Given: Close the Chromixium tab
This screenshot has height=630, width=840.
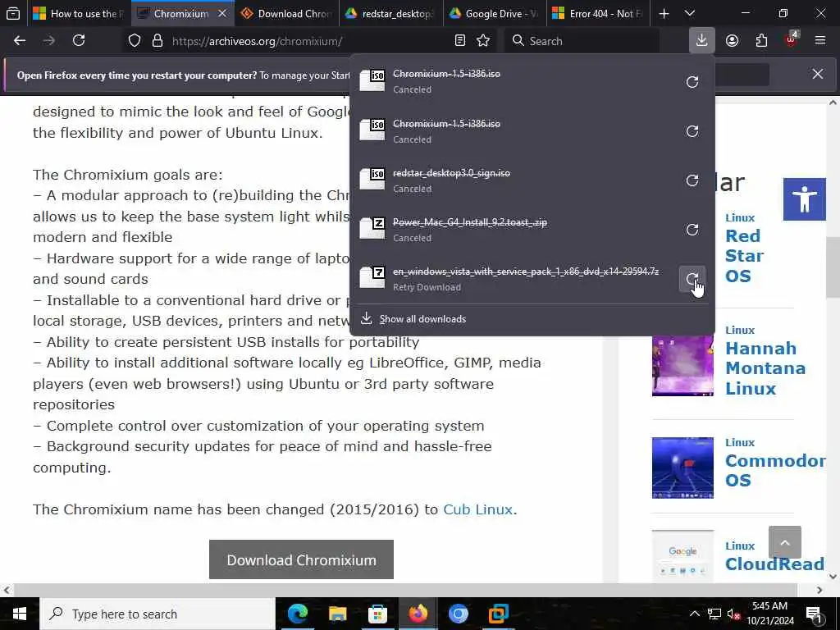Looking at the screenshot, I should (x=222, y=13).
